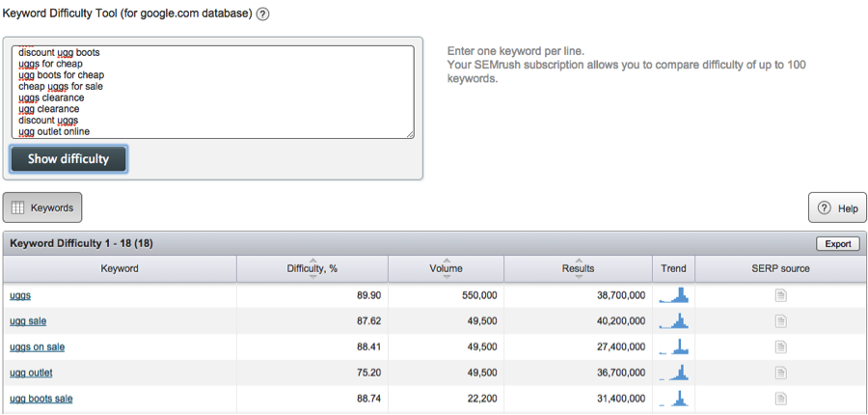The width and height of the screenshot is (868, 415).
Task: Open the uggs on sale keyword link
Action: [37, 347]
